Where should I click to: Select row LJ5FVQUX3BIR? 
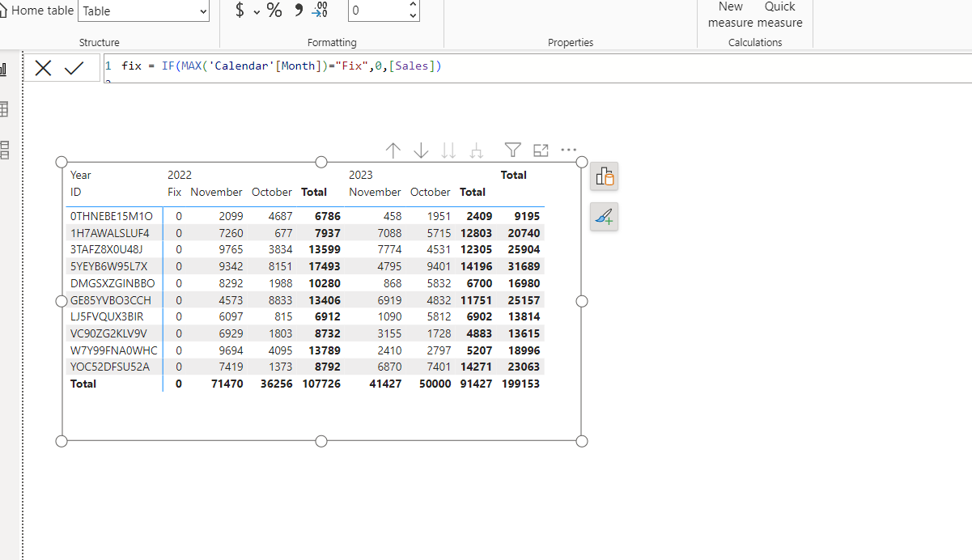pos(107,316)
